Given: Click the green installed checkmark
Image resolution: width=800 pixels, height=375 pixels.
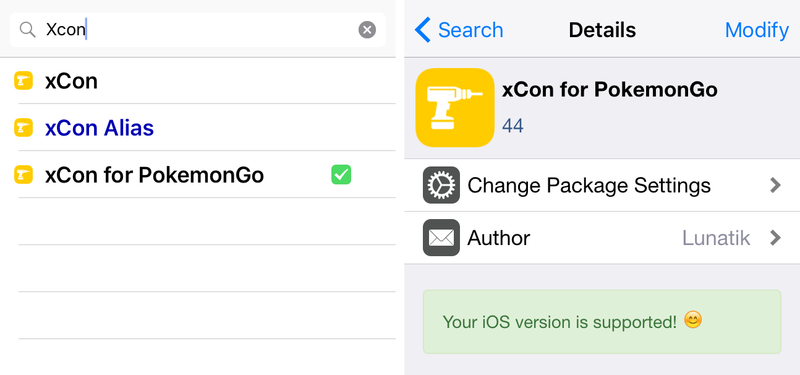Looking at the screenshot, I should coord(341,174).
